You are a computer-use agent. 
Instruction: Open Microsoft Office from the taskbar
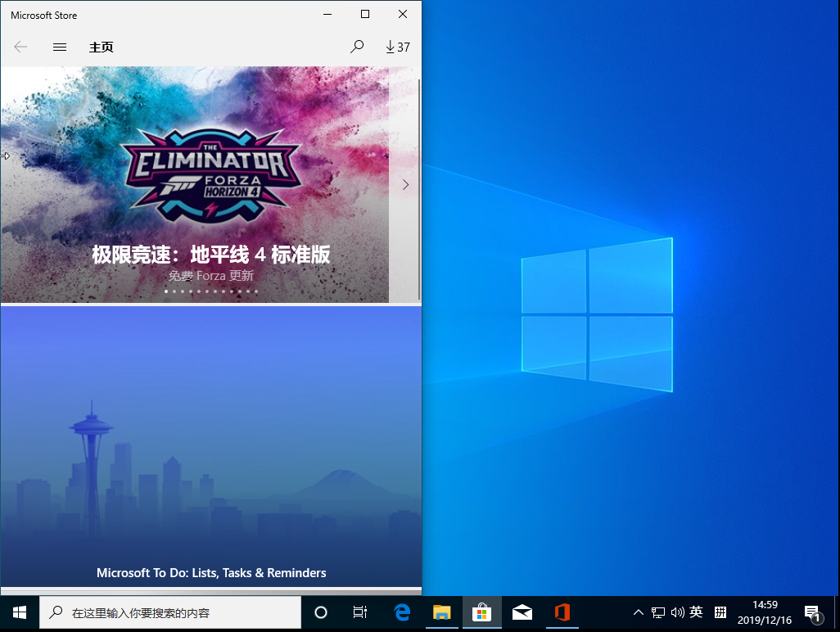(x=562, y=612)
